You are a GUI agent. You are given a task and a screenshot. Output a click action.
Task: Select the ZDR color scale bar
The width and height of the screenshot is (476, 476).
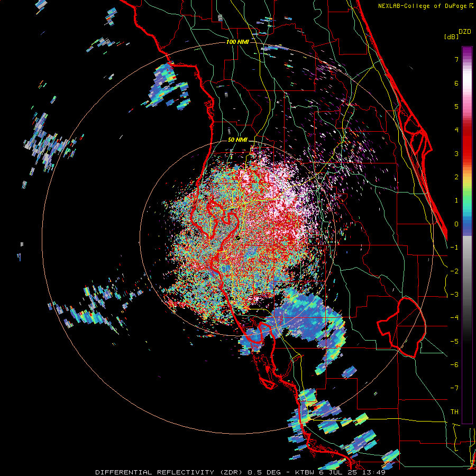(467, 235)
